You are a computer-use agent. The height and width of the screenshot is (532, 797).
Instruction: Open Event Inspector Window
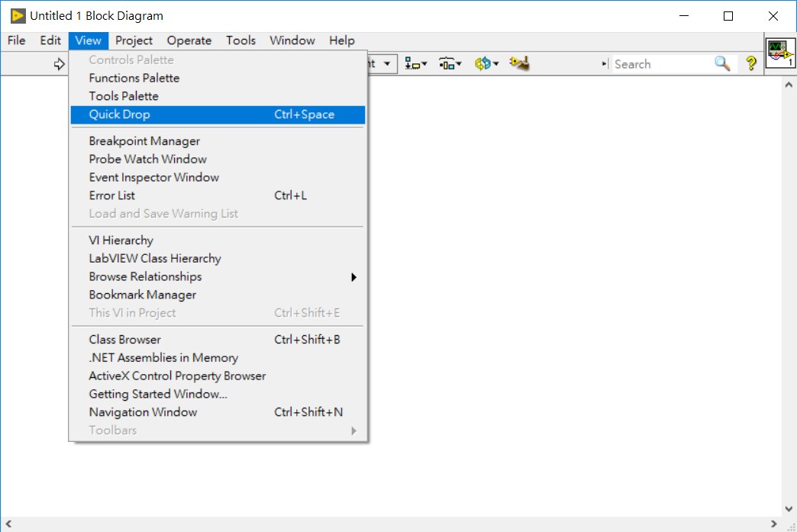point(218,178)
